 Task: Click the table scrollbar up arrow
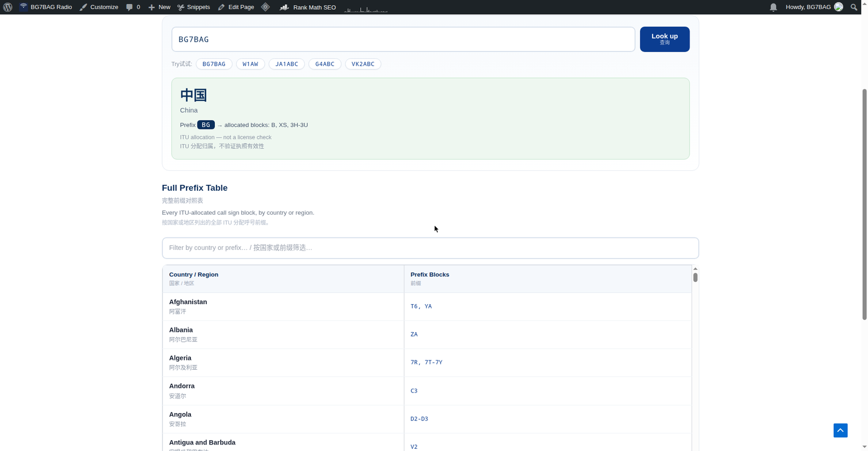[x=695, y=269]
